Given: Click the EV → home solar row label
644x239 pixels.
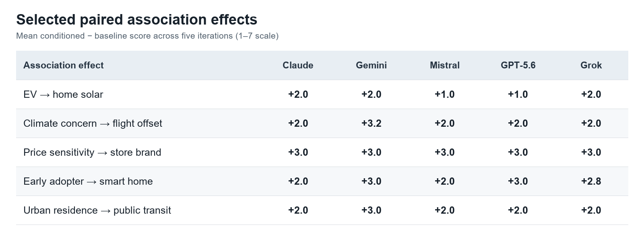Looking at the screenshot, I should pos(63,95).
